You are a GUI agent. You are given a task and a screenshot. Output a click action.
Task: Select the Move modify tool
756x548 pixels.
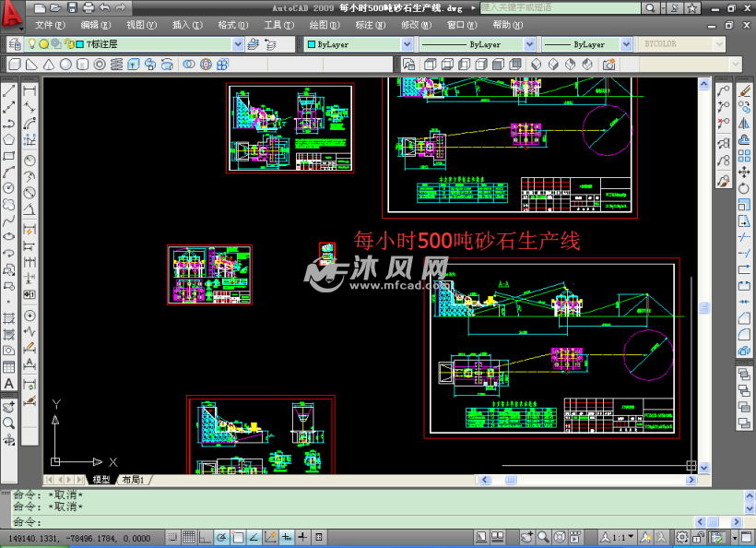pos(744,173)
